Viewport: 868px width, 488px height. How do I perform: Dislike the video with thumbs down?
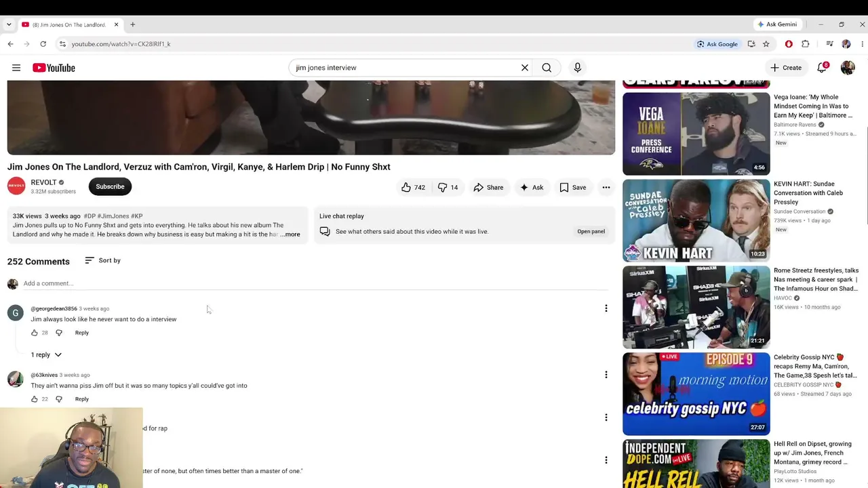[x=448, y=187]
